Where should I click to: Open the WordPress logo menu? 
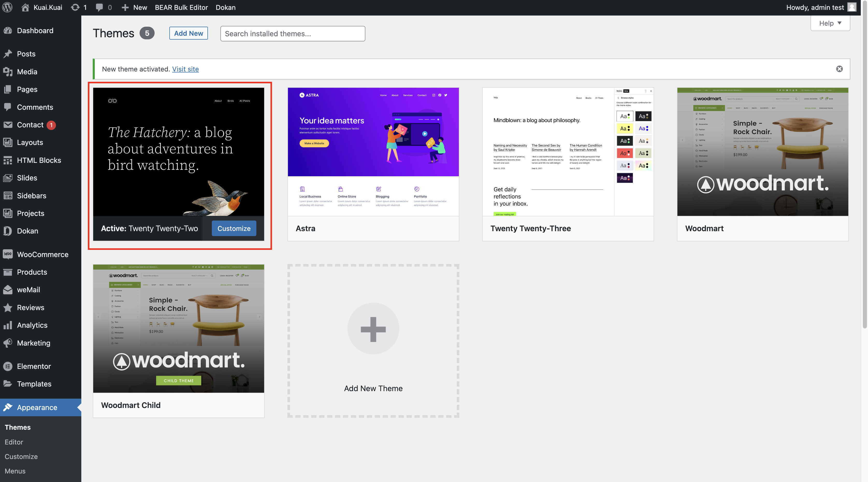[8, 8]
